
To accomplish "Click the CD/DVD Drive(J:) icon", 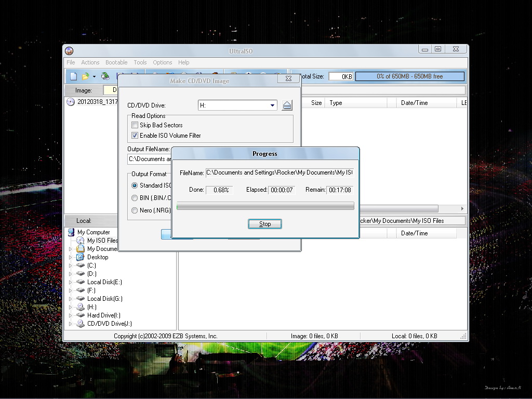I will pyautogui.click(x=81, y=324).
